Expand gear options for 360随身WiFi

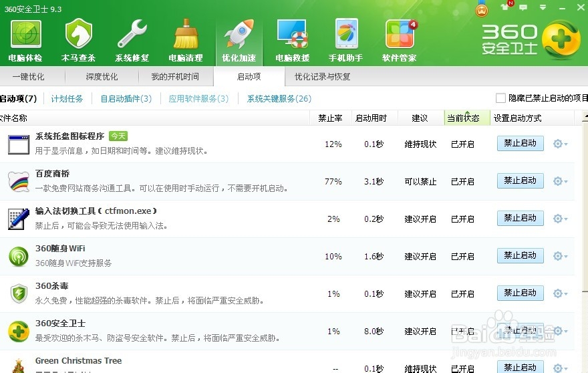point(560,256)
